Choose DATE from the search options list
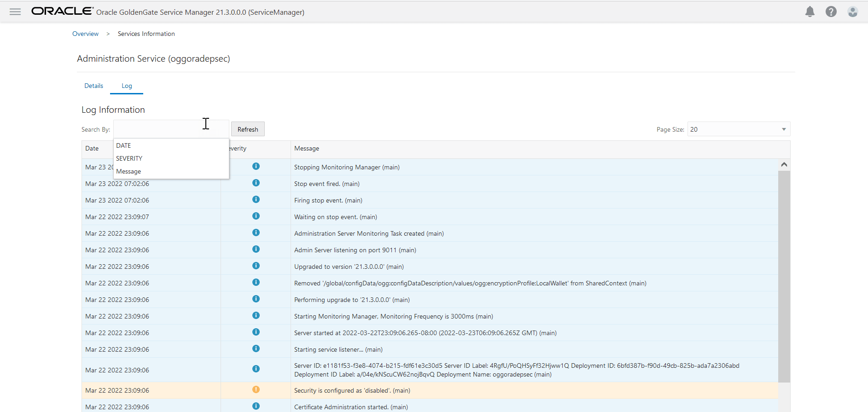 [123, 145]
